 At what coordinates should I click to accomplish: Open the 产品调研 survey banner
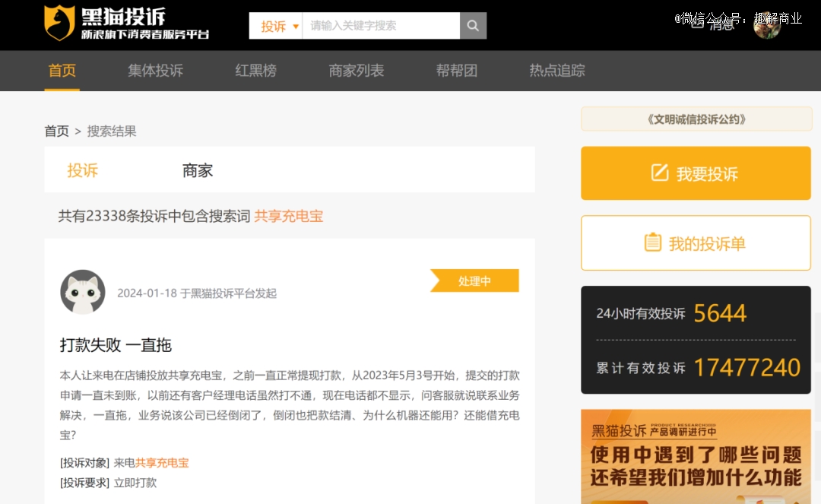(x=696, y=456)
